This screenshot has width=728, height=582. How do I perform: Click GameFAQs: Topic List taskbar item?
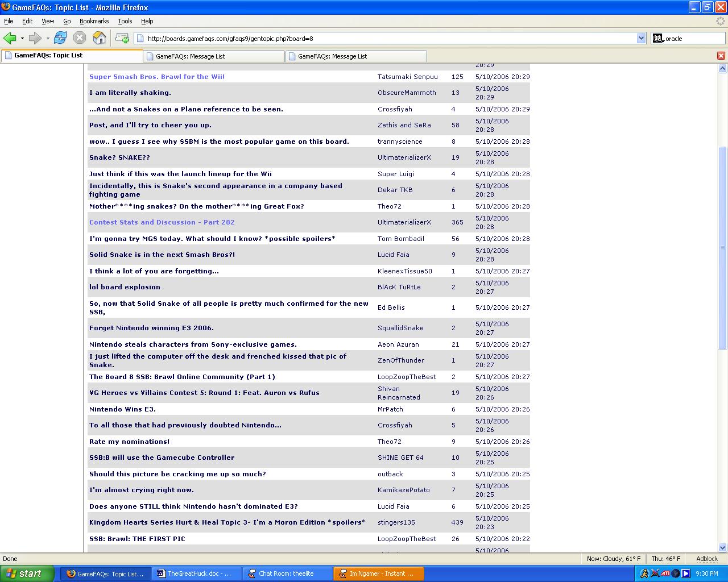106,573
